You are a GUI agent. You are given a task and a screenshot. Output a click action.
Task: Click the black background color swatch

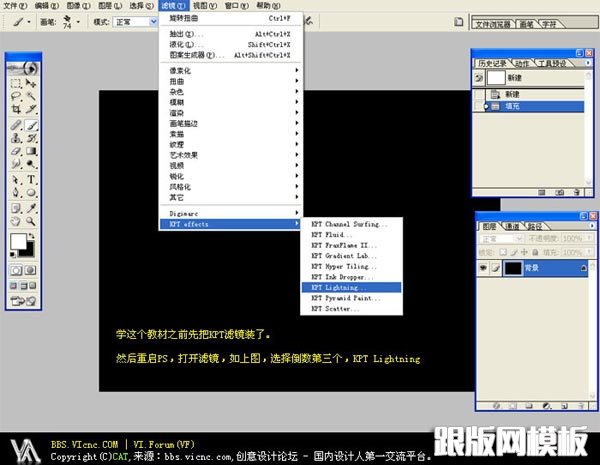click(x=28, y=251)
